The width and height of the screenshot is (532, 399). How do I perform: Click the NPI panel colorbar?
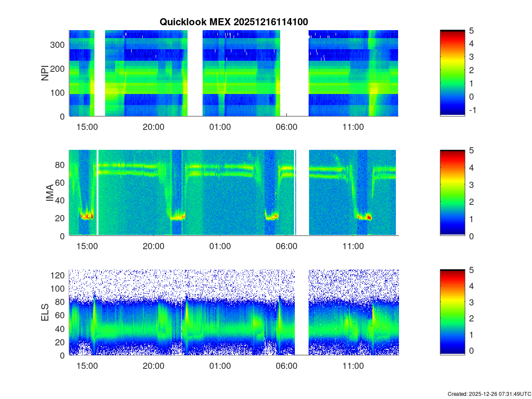click(x=452, y=73)
